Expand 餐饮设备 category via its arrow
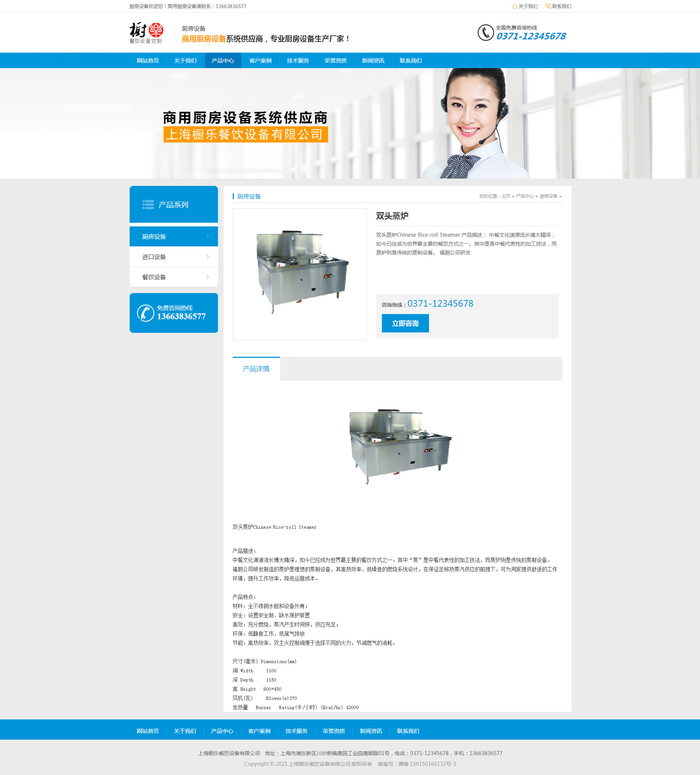 208,277
